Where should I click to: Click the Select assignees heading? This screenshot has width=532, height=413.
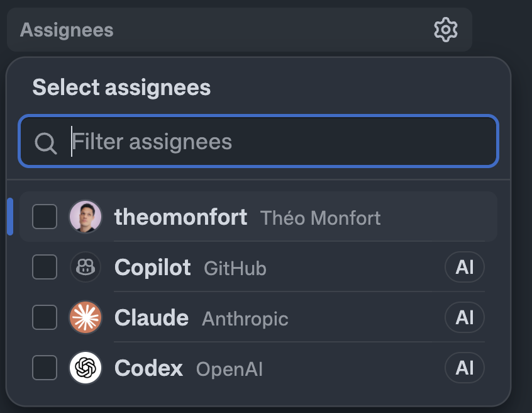click(121, 88)
